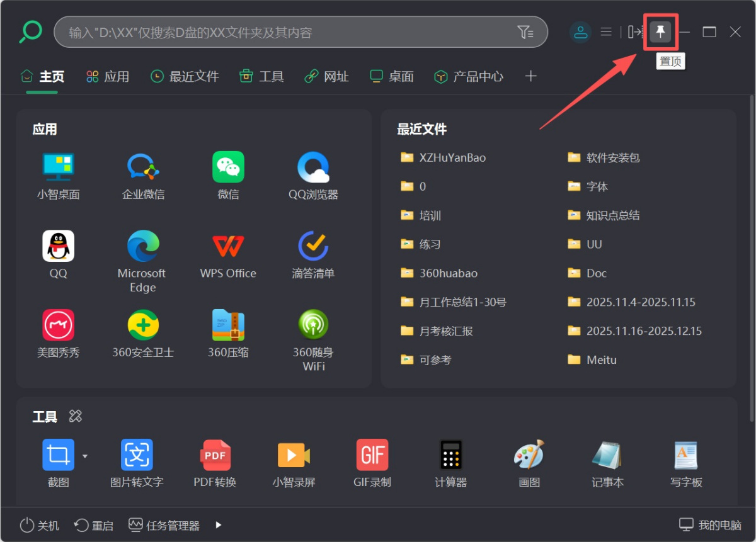The image size is (756, 542).
Task: Start the 小智录屏 screen recorder
Action: tap(294, 454)
